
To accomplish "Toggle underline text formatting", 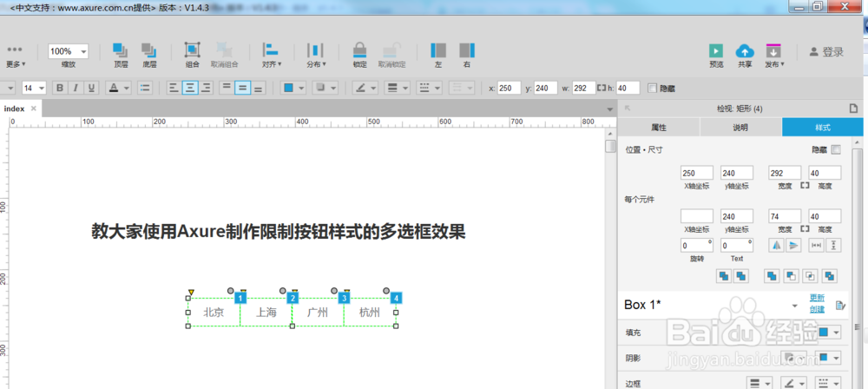I will [x=91, y=88].
